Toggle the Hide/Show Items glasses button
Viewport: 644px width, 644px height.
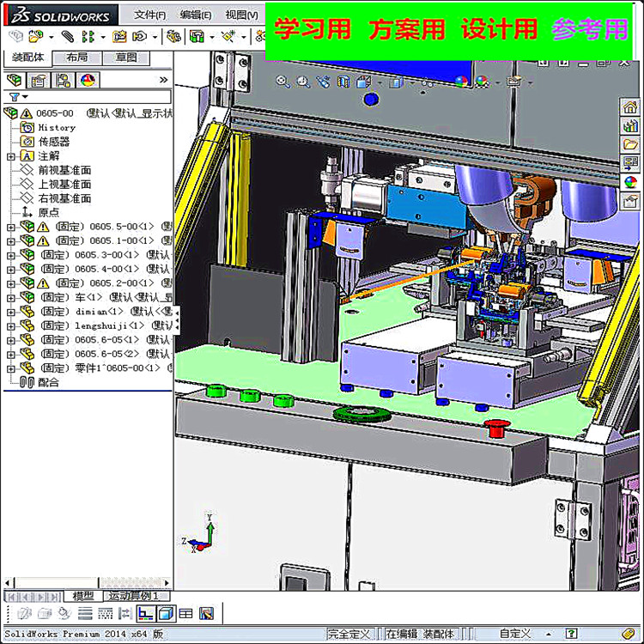426,83
